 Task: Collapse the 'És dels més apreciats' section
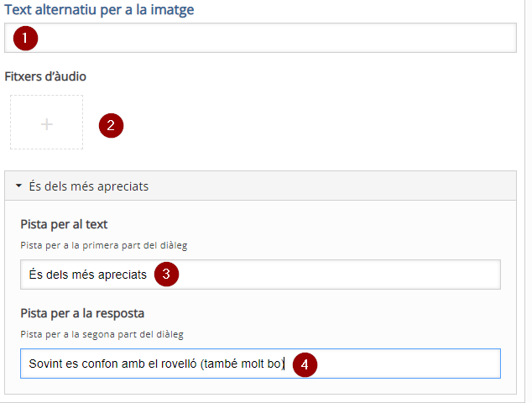click(260, 186)
